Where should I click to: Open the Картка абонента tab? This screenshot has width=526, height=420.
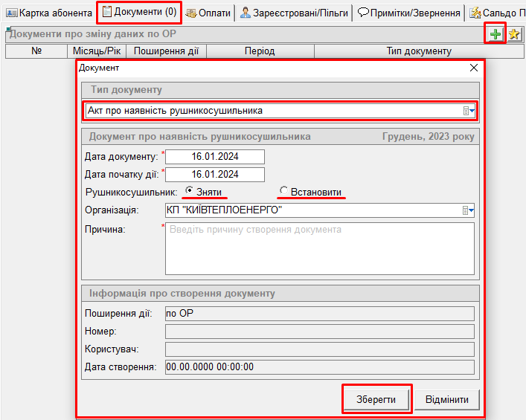49,13
